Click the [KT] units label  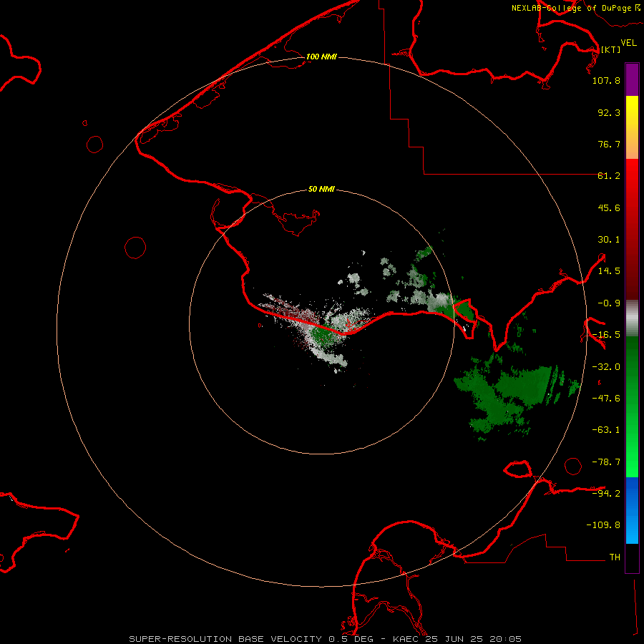[x=610, y=49]
